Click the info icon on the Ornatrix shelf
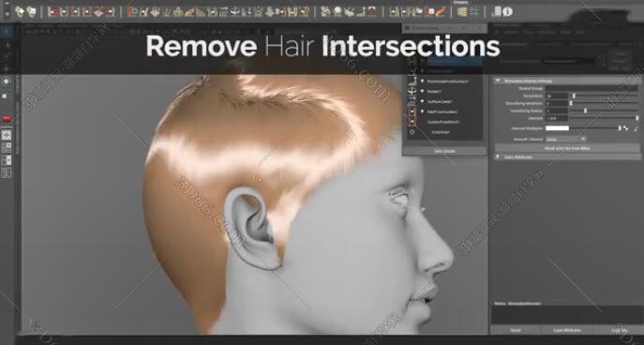644x345 pixels. tap(508, 12)
